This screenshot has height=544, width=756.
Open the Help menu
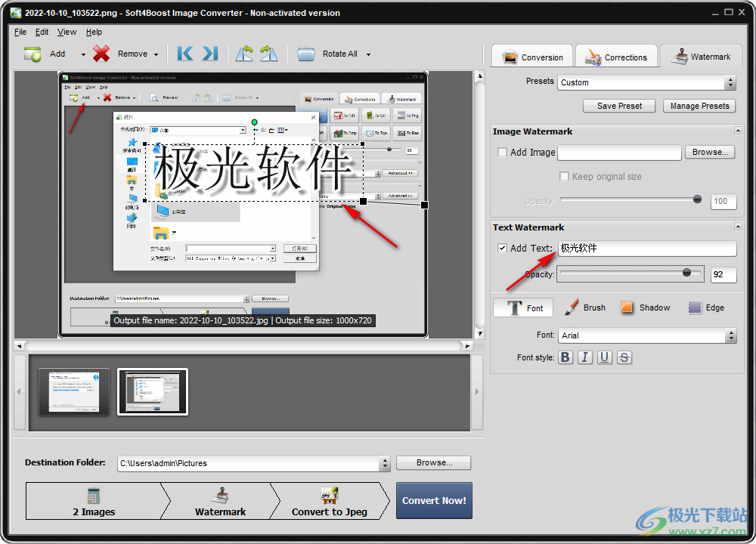[94, 32]
